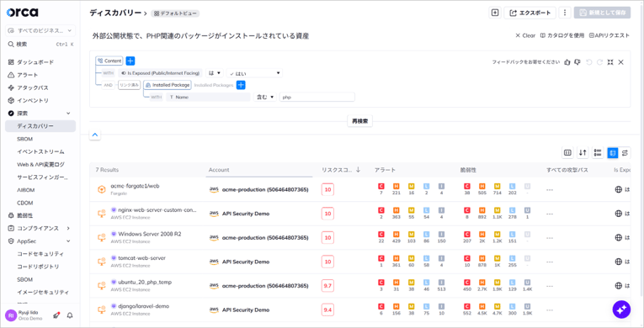Click the Installed Package entity chip
The height and width of the screenshot is (328, 644).
168,85
